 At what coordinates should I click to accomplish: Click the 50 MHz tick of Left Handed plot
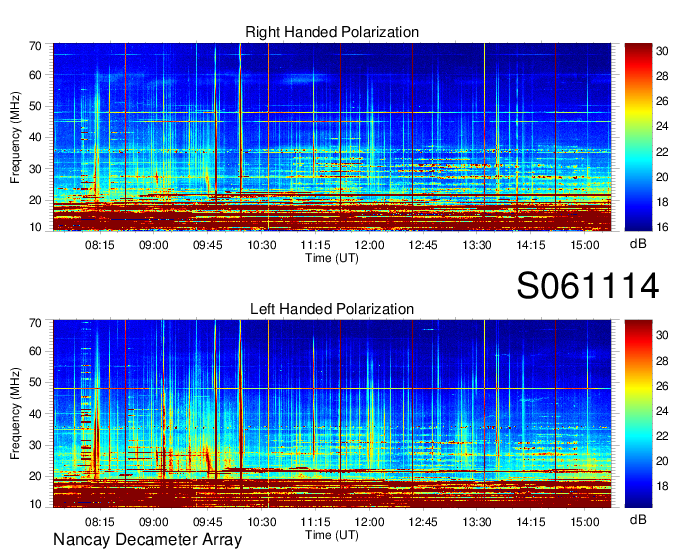coord(35,382)
